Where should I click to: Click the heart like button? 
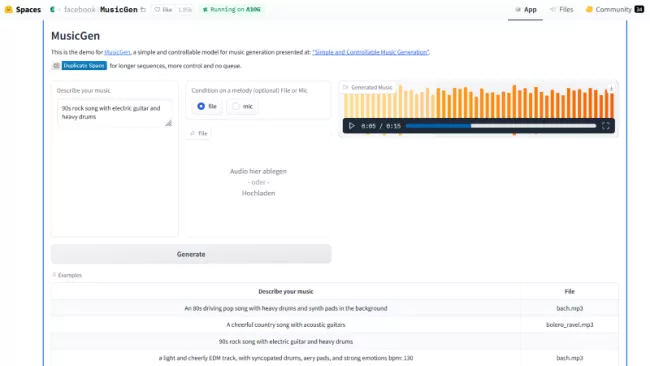(x=163, y=9)
